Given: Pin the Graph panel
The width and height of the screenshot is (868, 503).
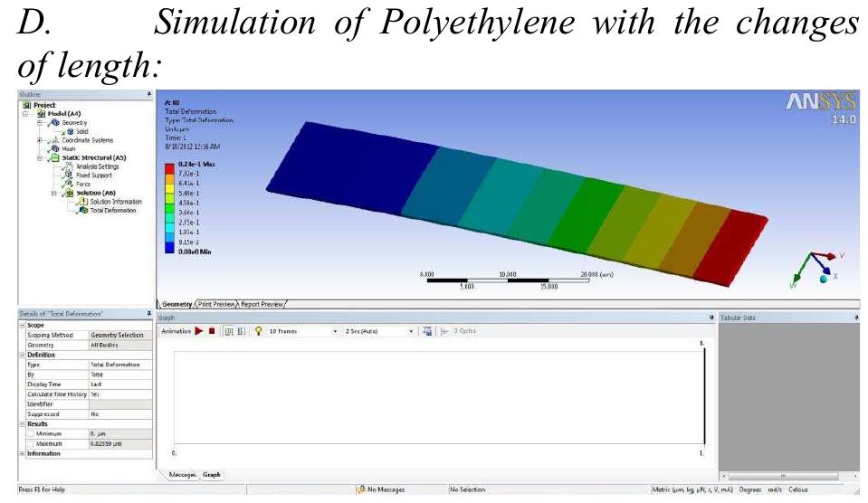Looking at the screenshot, I should pos(711,318).
